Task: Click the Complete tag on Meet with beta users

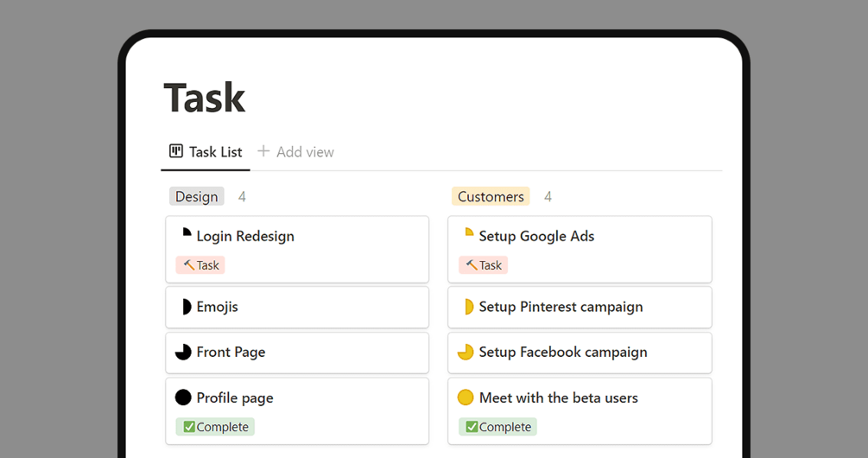Action: pyautogui.click(x=497, y=427)
